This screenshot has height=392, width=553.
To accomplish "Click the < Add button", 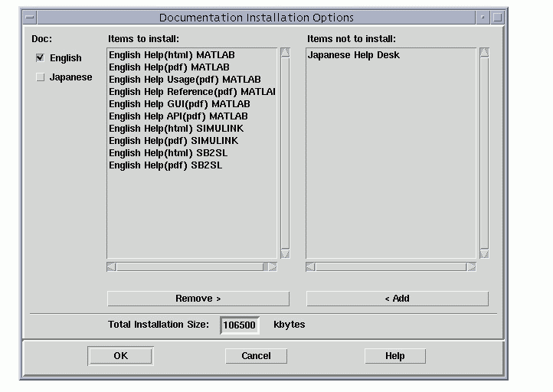I will tap(398, 299).
